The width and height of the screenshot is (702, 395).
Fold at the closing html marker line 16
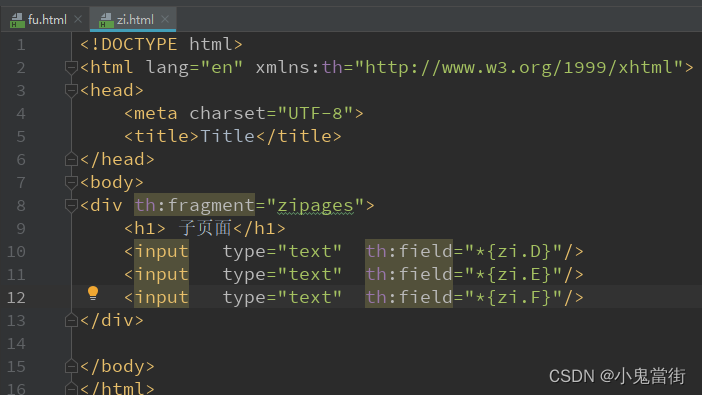(71, 389)
